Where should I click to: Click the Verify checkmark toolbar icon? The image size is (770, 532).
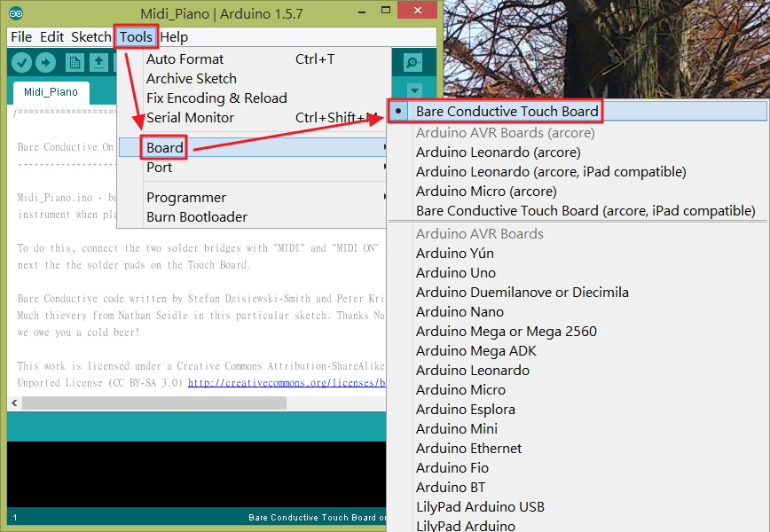pos(21,62)
